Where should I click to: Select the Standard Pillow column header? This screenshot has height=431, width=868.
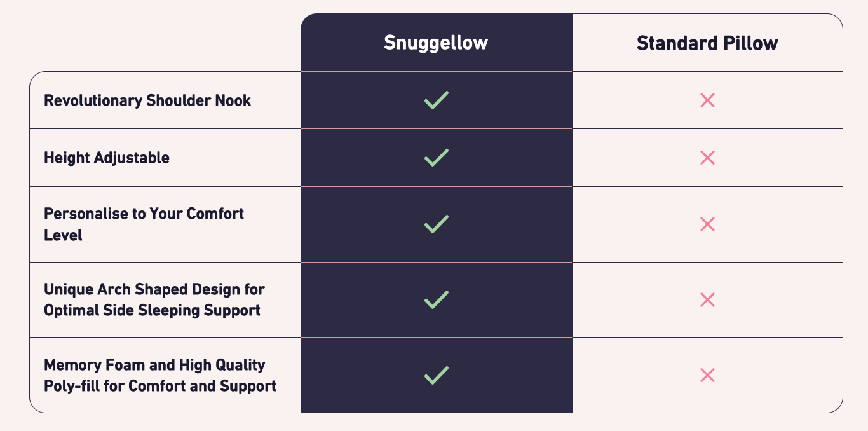[x=707, y=43]
